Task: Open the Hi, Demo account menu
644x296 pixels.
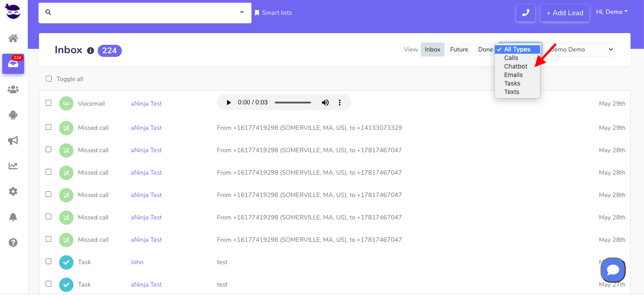Action: click(x=611, y=12)
